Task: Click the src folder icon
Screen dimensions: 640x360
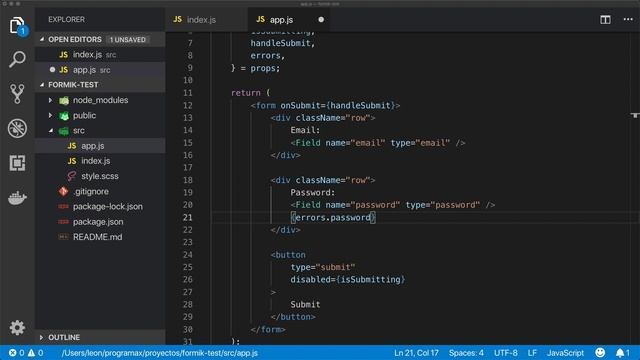Action: coord(64,131)
